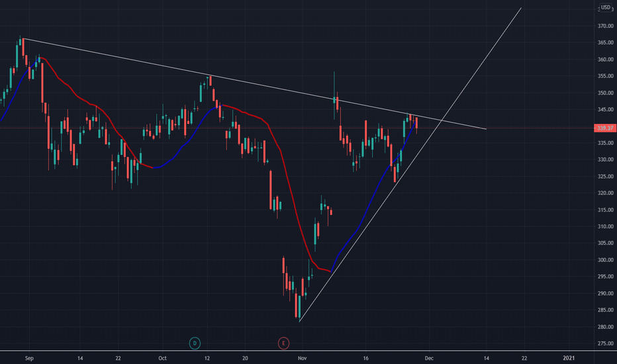Click the 2021 label on time axis
617x364 pixels.
click(569, 358)
